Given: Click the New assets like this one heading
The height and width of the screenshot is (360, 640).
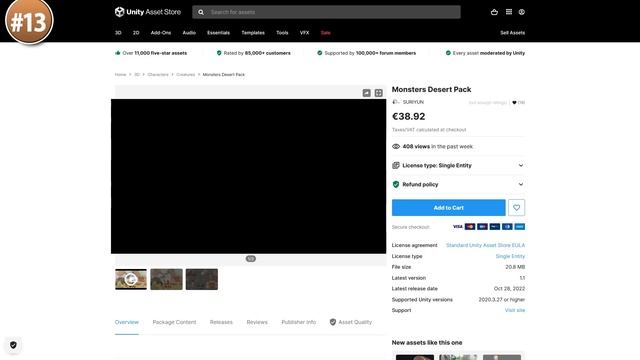Looking at the screenshot, I should tap(427, 342).
